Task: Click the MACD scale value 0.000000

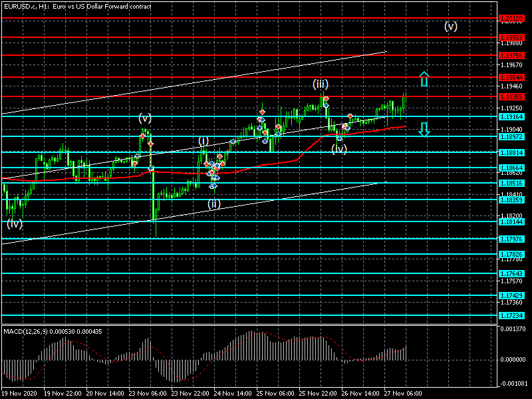Action: point(513,359)
